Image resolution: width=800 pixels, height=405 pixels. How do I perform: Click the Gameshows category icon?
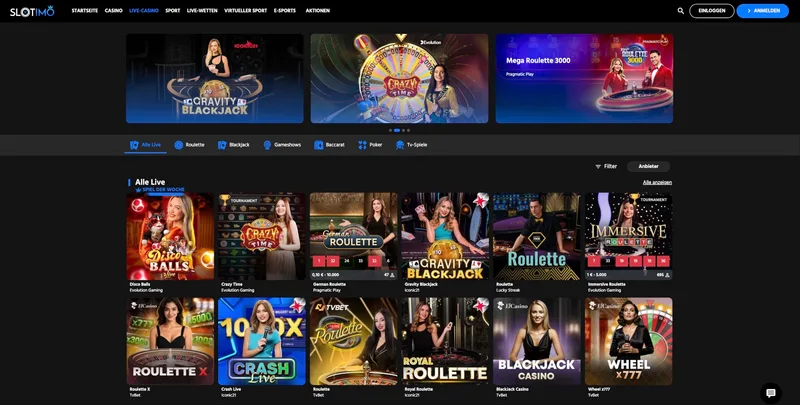267,145
